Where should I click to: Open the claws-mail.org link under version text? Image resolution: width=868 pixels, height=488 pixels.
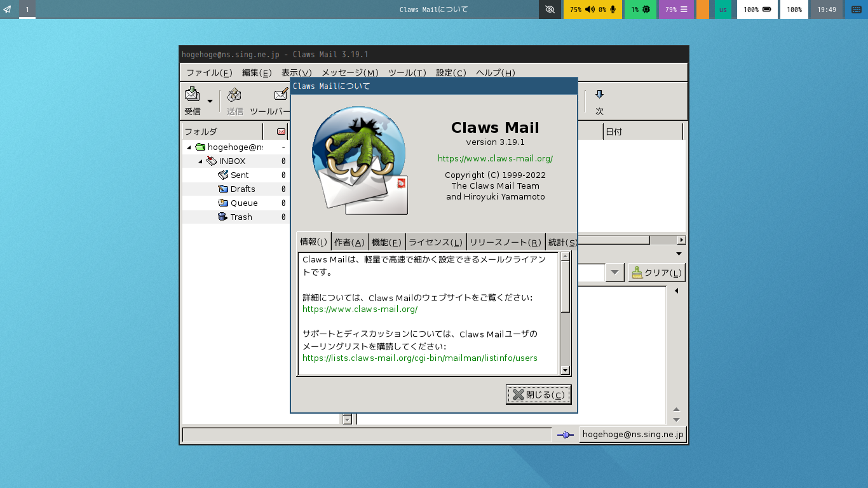[495, 158]
